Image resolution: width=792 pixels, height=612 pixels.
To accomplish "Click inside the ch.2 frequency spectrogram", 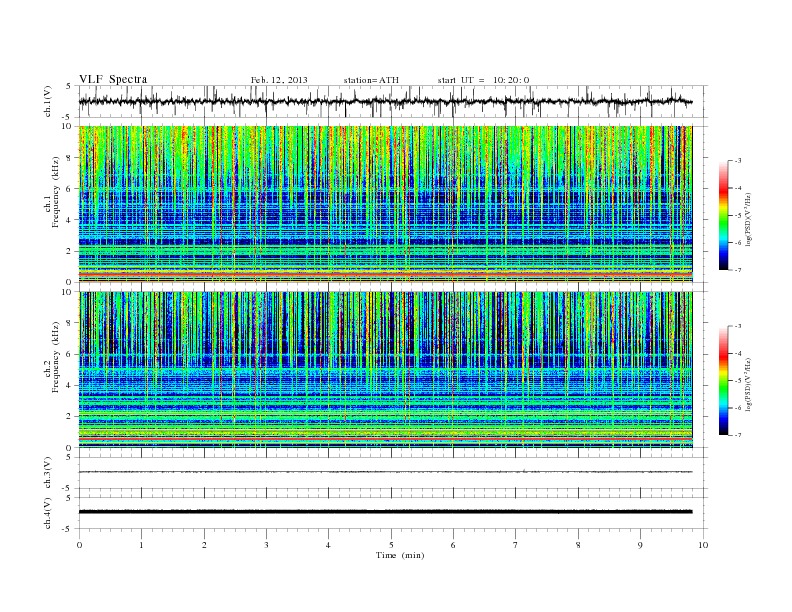I will click(x=386, y=370).
